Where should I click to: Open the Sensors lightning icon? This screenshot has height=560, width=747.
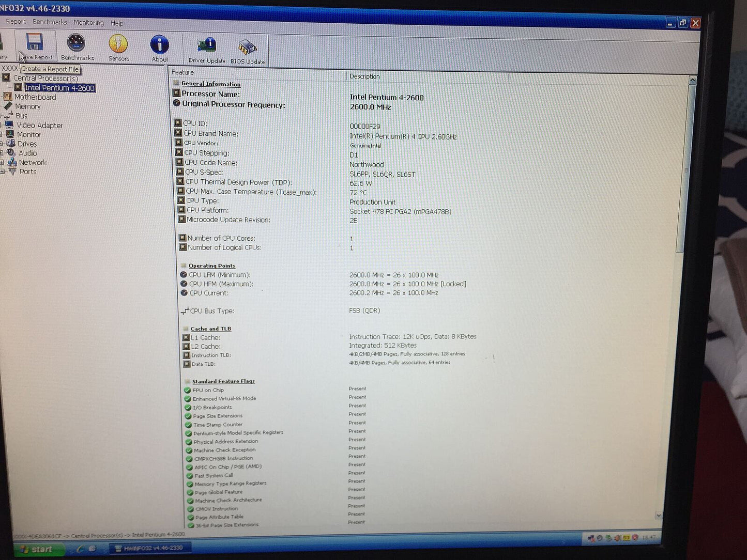118,43
